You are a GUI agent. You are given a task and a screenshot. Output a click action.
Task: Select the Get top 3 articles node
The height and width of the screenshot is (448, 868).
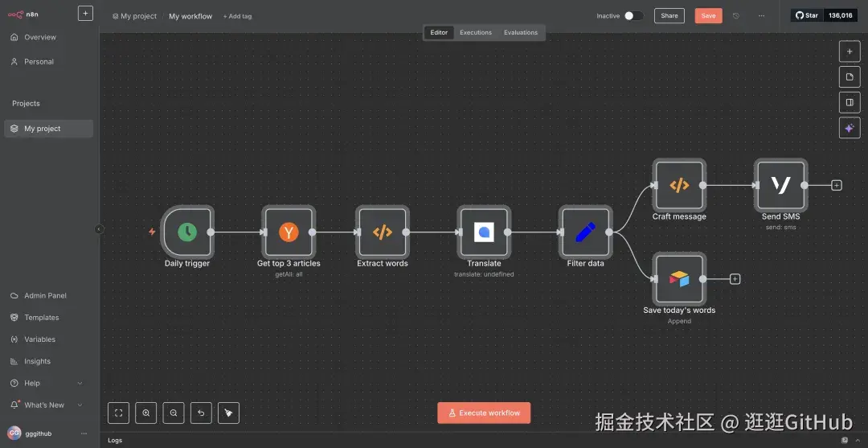pyautogui.click(x=289, y=232)
